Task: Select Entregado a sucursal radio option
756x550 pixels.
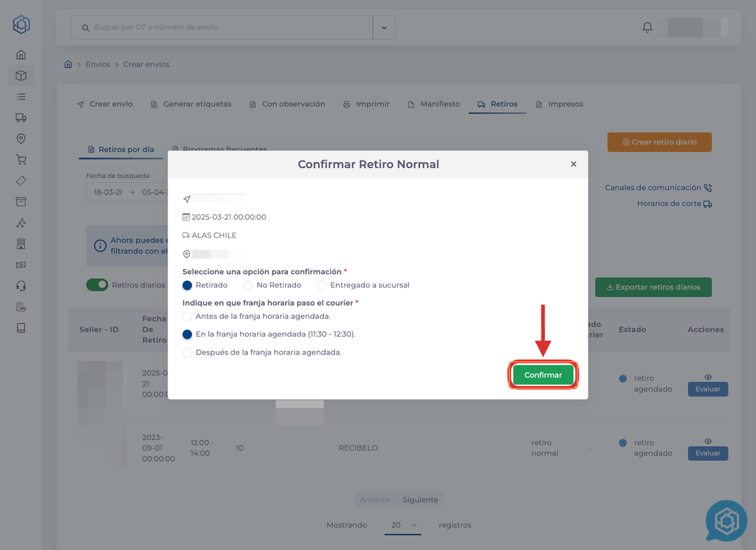Action: tap(322, 285)
